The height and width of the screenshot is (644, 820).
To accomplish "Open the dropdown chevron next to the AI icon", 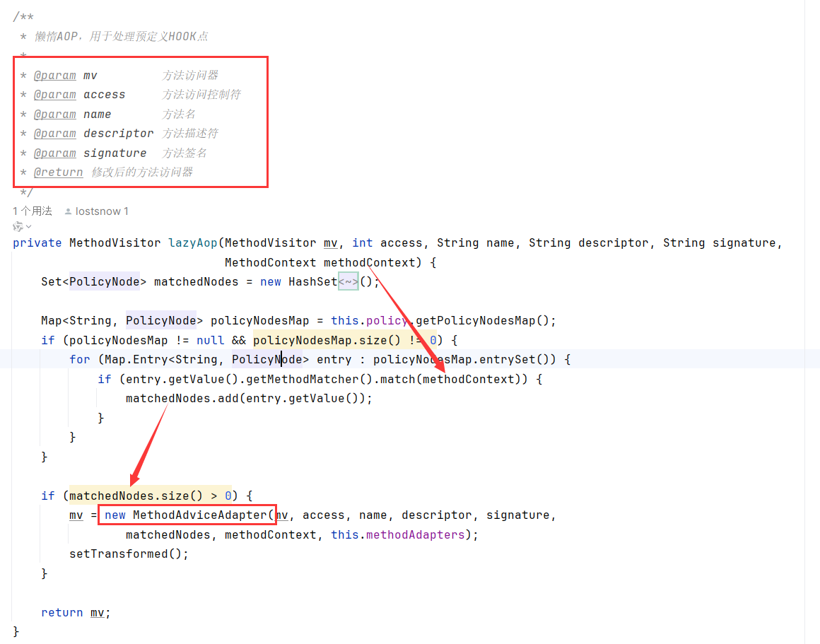I will 29,227.
